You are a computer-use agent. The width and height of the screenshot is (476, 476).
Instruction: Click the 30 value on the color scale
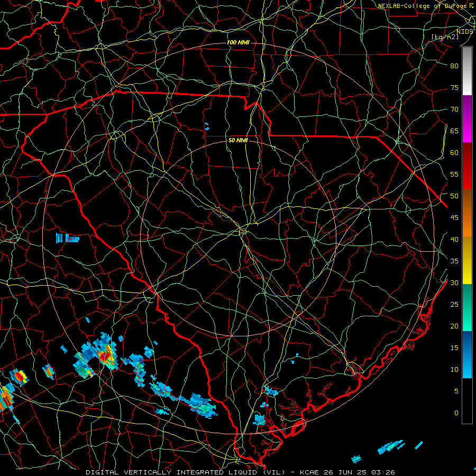[x=454, y=282]
